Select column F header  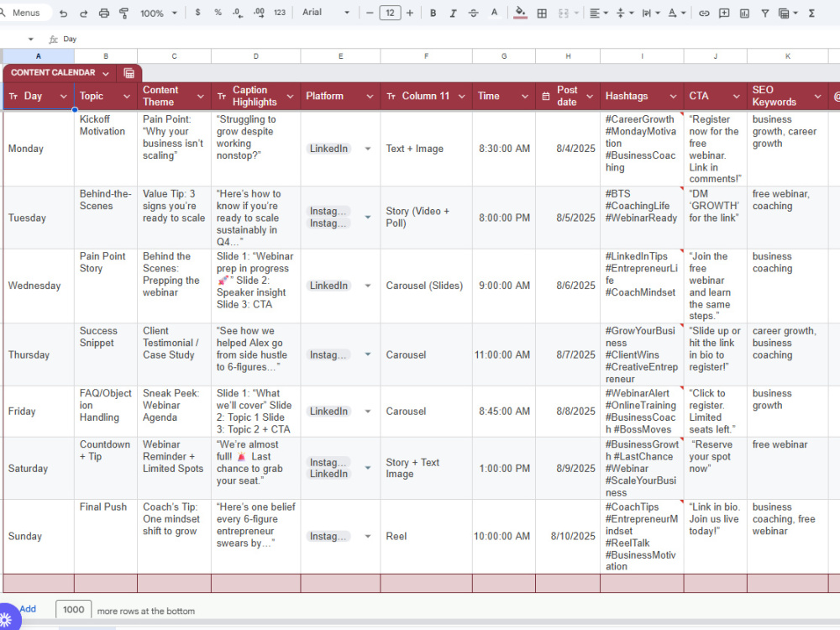click(426, 56)
